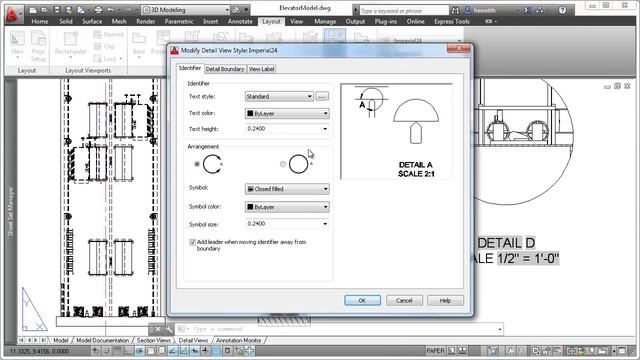
Task: Open the Text color ByLayer dropdown
Action: coord(287,113)
